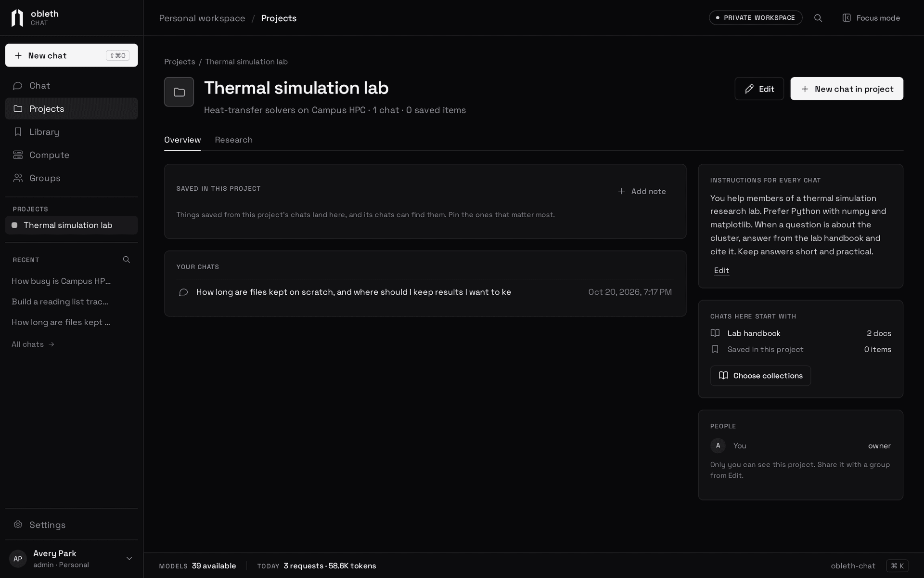This screenshot has height=578, width=924.
Task: Search recent chats with the small magnifier icon
Action: (x=127, y=260)
